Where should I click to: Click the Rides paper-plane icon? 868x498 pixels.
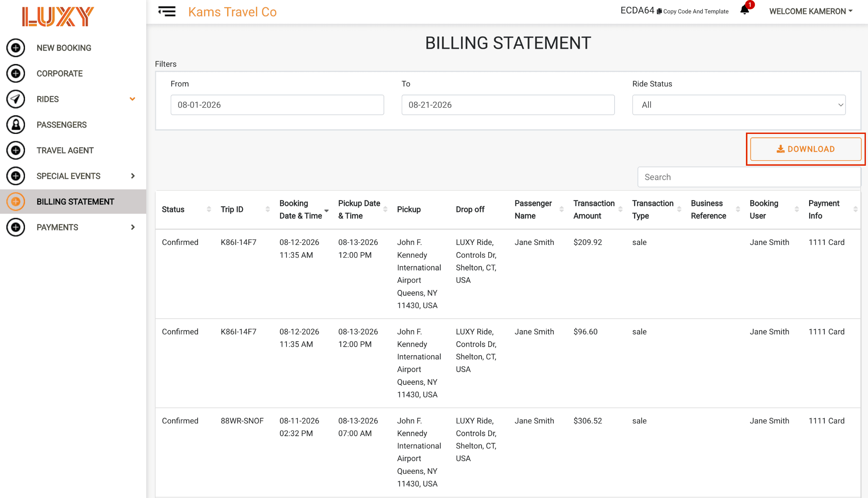coord(16,99)
